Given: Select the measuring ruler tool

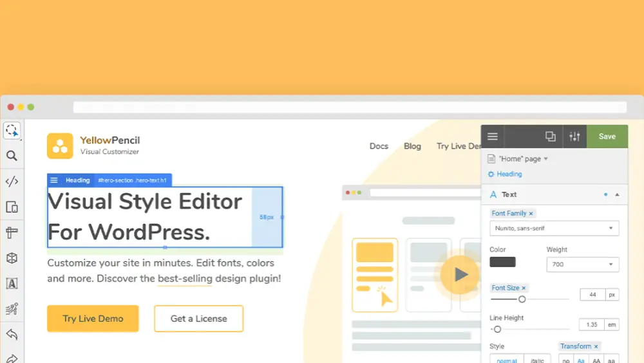Looking at the screenshot, I should click(x=12, y=233).
